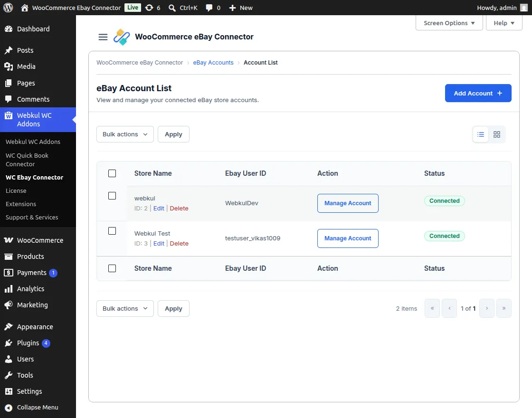Go to next page pagination button
The image size is (532, 418).
pyautogui.click(x=486, y=308)
